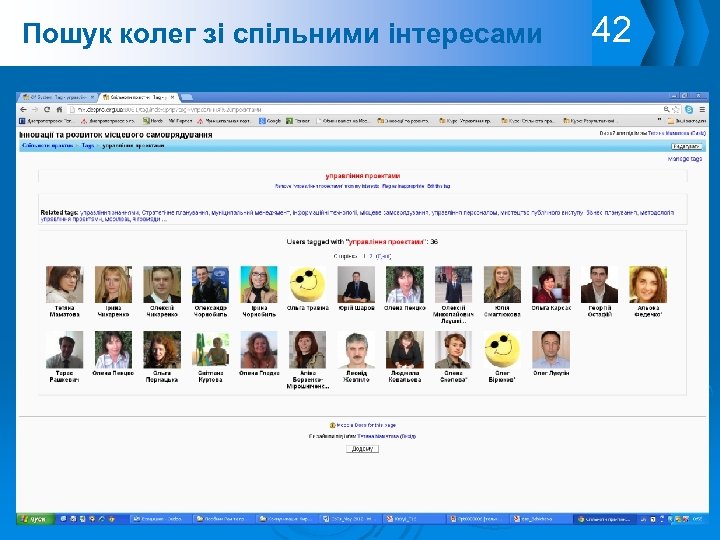Open the other bookmarks folder at right

[x=686, y=121]
